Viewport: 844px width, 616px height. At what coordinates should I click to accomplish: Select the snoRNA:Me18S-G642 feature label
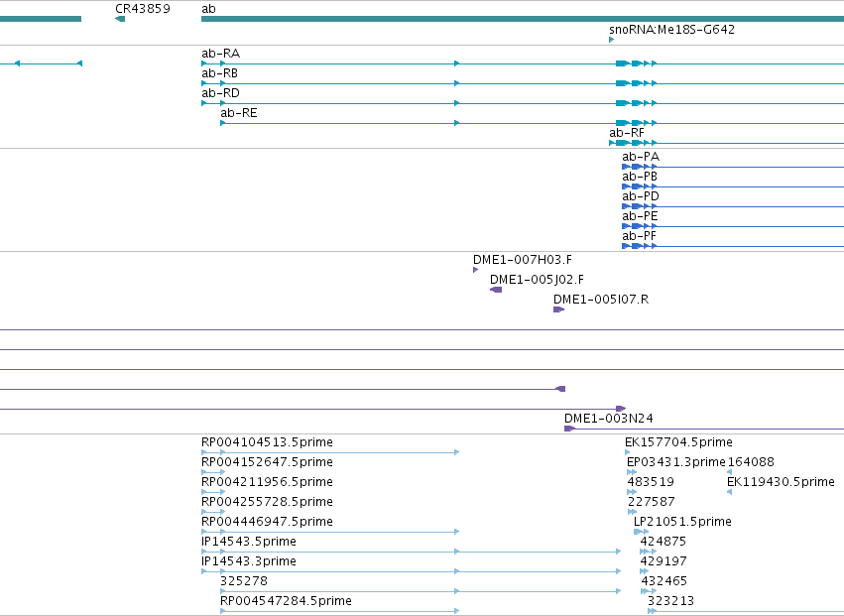(x=671, y=29)
